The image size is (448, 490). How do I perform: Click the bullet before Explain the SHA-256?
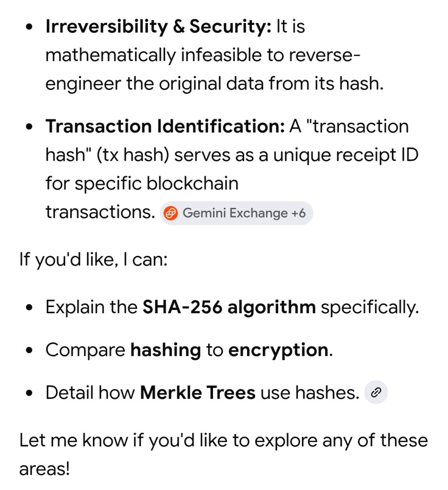coord(30,308)
